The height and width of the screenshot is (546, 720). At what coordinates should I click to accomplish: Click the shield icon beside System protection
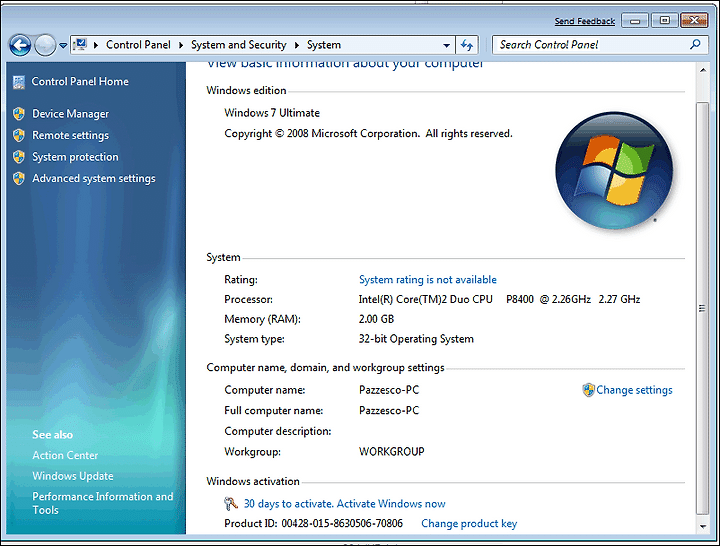pyautogui.click(x=19, y=157)
